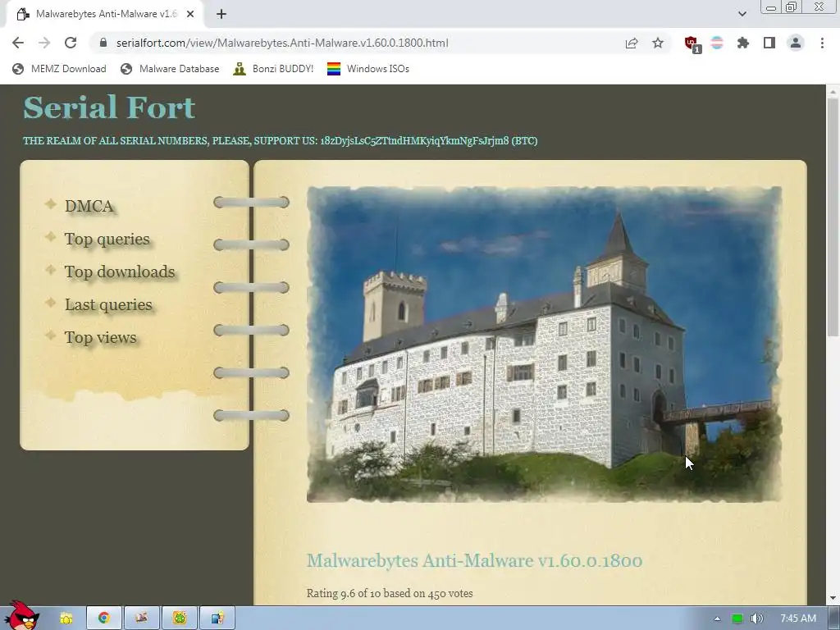
Task: Click the scrollbar up arrow
Action: 833,92
